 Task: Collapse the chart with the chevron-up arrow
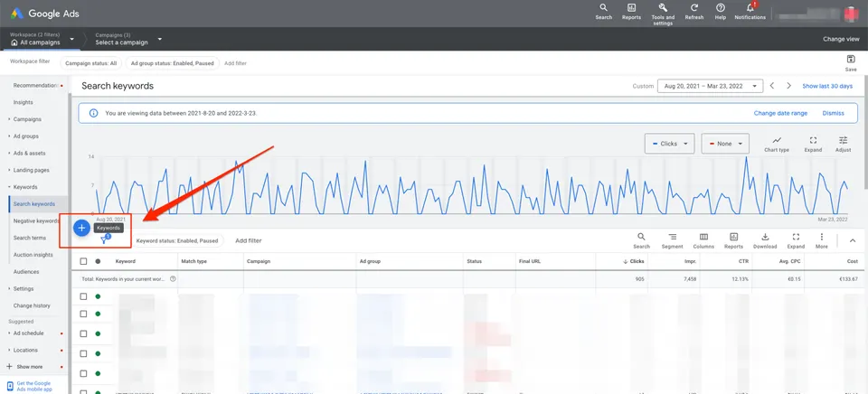[852, 240]
